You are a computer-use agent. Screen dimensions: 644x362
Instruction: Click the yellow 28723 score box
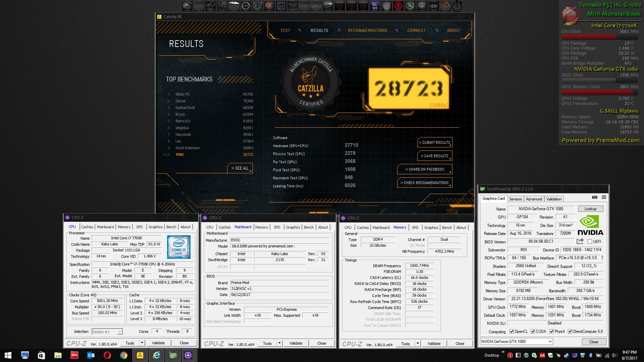(409, 88)
